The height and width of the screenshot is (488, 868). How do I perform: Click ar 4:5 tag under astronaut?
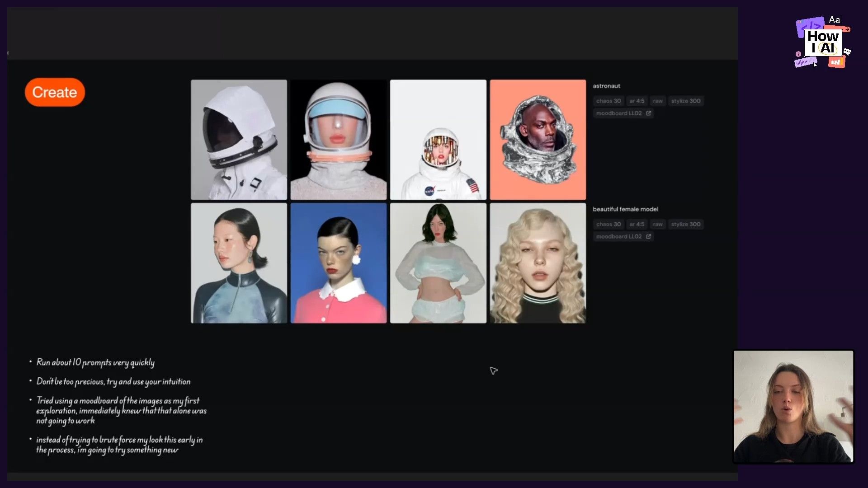coord(637,101)
